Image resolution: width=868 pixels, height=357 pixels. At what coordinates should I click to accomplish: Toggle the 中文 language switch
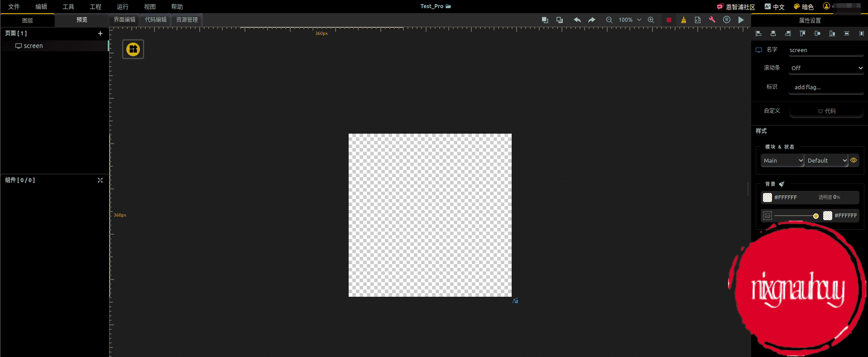774,7
